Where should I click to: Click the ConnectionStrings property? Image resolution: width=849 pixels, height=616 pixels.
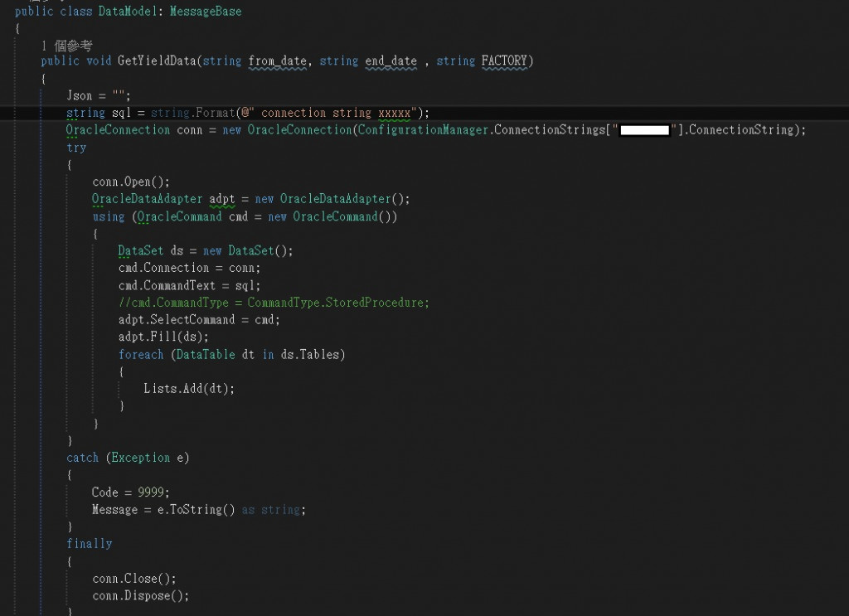pyautogui.click(x=549, y=130)
